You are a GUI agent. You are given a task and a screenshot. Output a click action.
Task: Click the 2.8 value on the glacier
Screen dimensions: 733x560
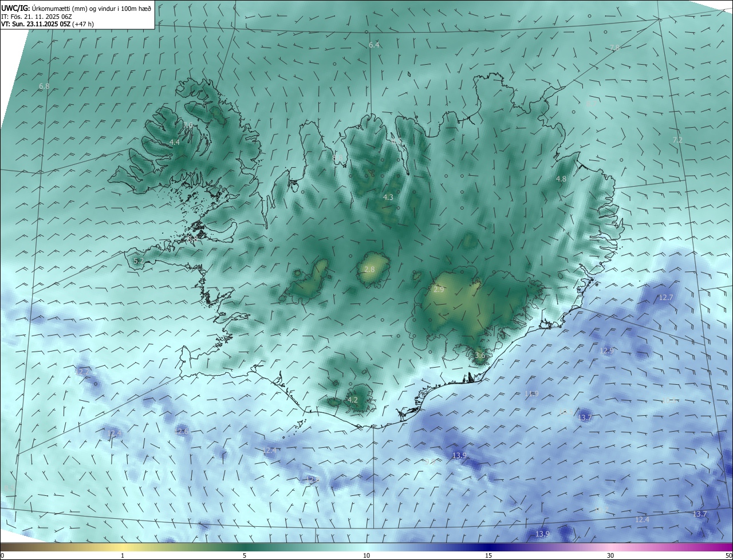369,269
